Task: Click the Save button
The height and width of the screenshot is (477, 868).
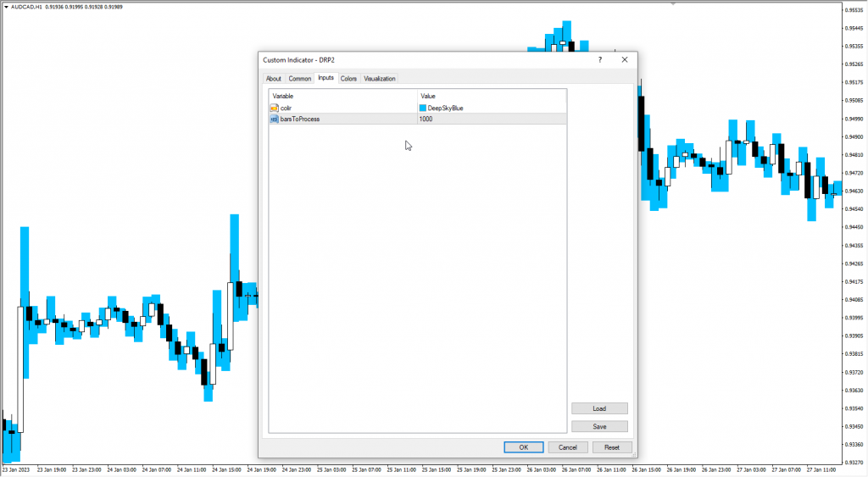Action: click(x=599, y=427)
